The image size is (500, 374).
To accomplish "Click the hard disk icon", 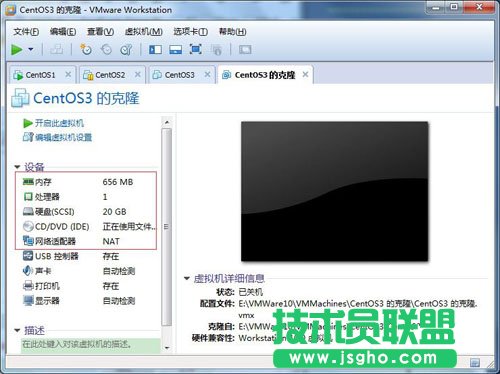I will point(28,211).
